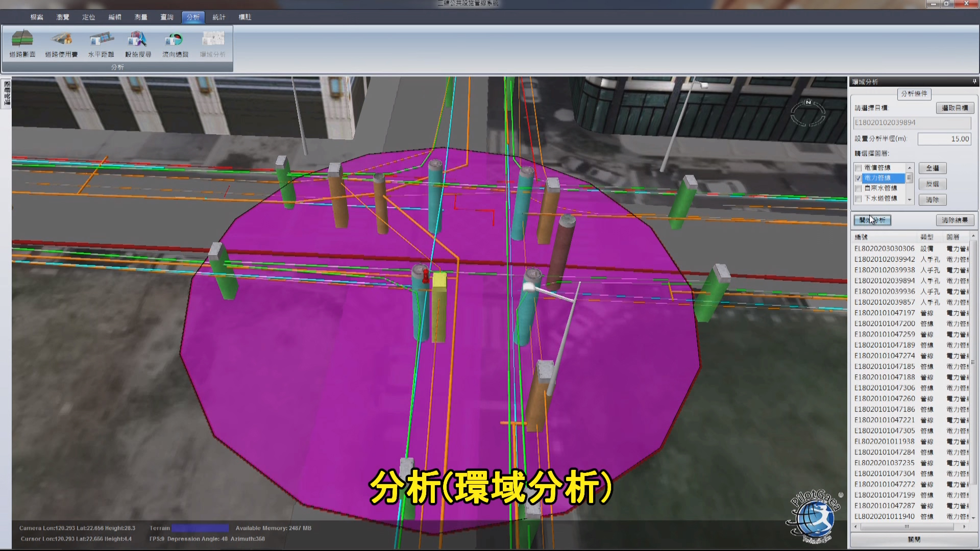Click the 編號 column header in results
Image resolution: width=980 pixels, height=551 pixels.
point(885,237)
